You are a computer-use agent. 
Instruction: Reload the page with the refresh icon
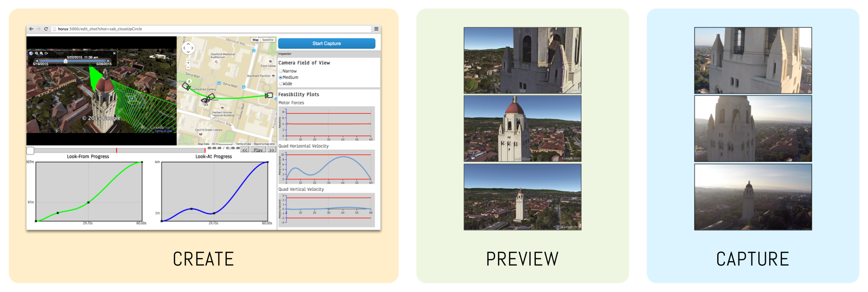coord(46,29)
